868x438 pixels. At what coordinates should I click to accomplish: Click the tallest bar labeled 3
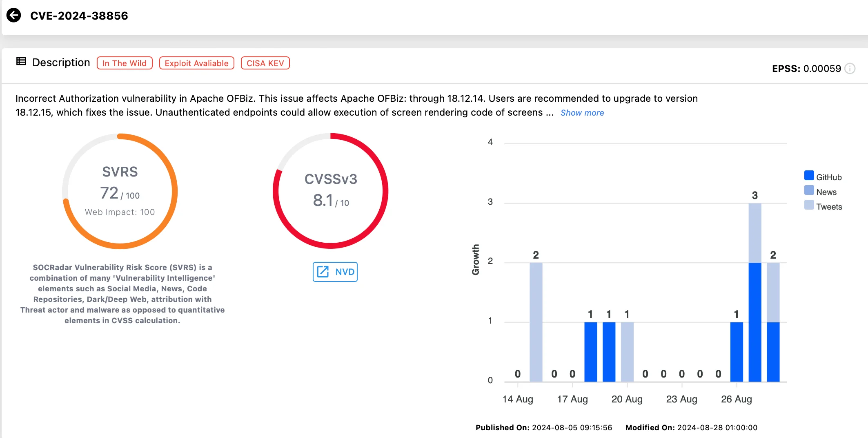pyautogui.click(x=755, y=292)
